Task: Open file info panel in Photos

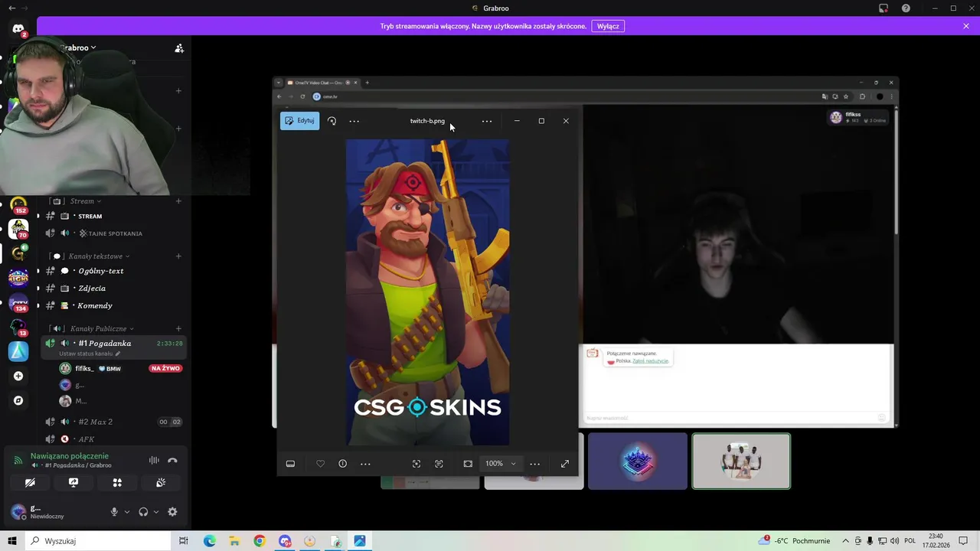Action: (342, 464)
